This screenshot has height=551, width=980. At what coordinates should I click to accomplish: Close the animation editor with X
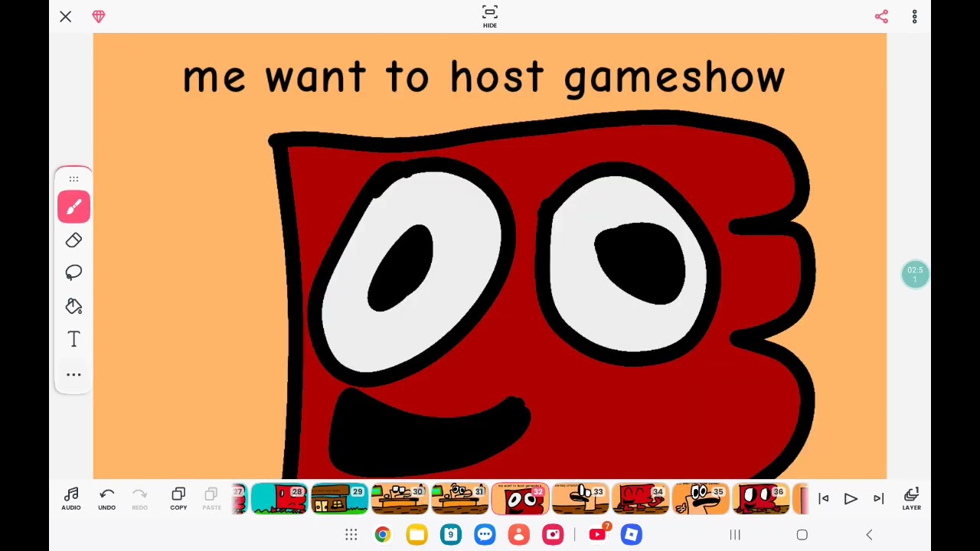tap(66, 16)
